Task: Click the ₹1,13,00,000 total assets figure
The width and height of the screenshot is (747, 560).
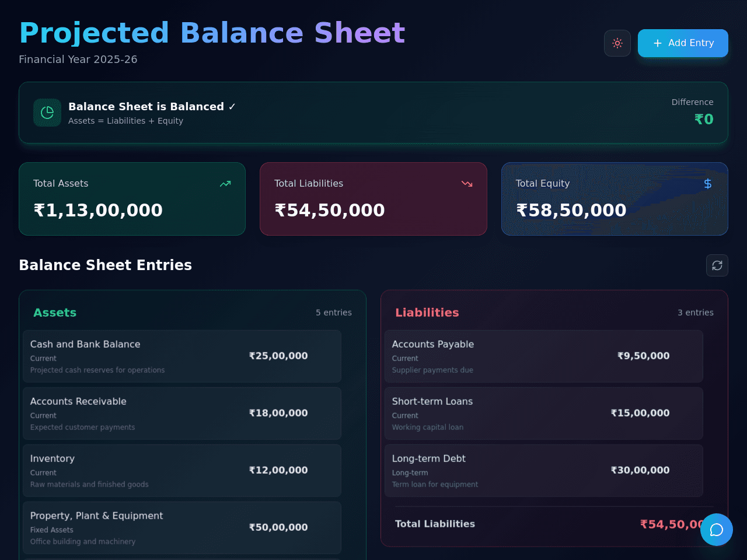Action: [98, 210]
